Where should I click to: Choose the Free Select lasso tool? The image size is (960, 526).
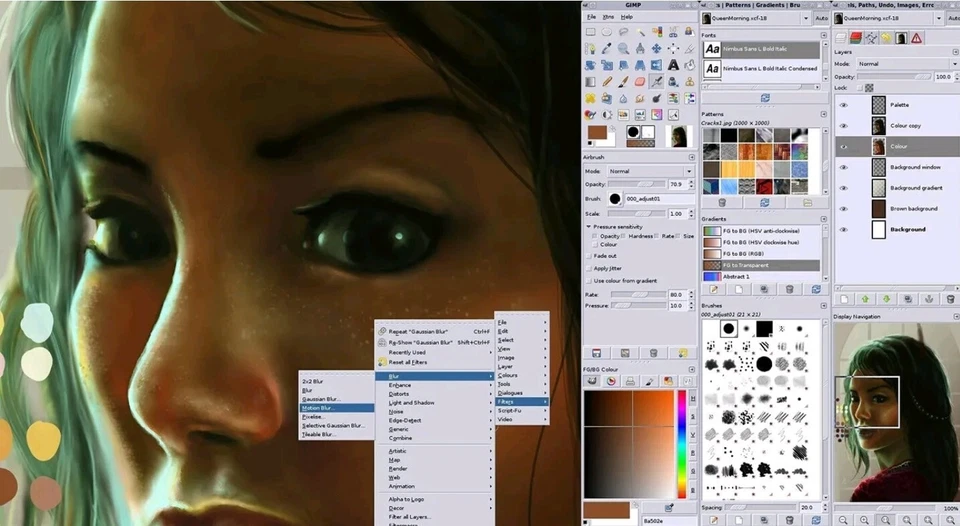pyautogui.click(x=624, y=32)
